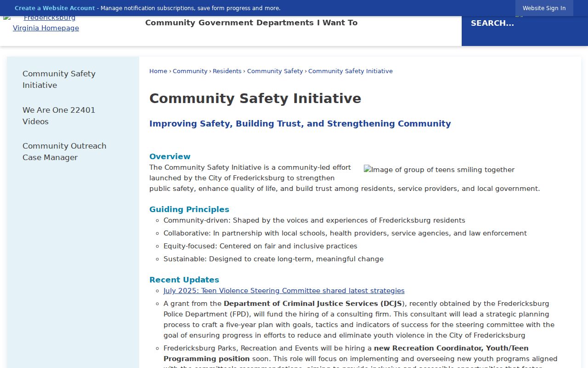The width and height of the screenshot is (588, 368).
Task: Click the 'Collaborative: In partnership' bullet text
Action: pos(345,233)
